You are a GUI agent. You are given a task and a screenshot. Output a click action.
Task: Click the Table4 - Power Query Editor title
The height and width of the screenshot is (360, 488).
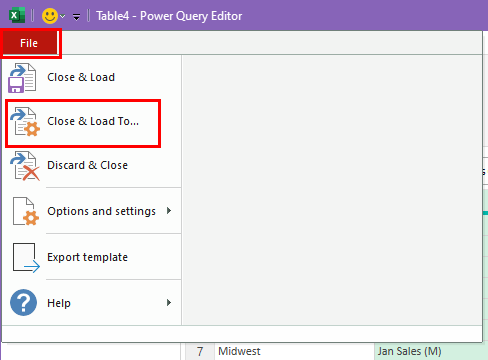coord(169,16)
